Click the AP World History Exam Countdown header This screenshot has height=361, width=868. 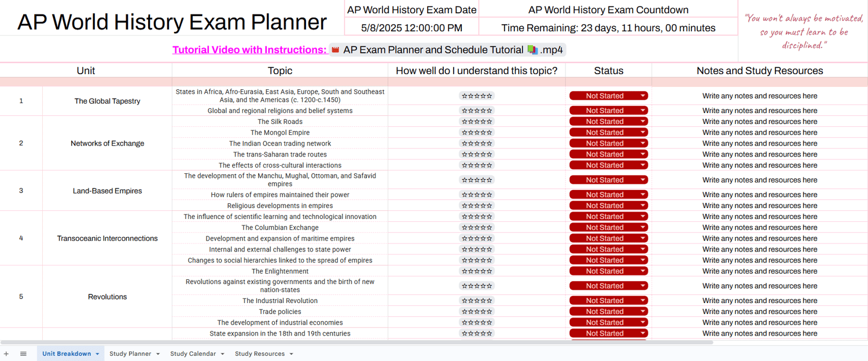[608, 10]
